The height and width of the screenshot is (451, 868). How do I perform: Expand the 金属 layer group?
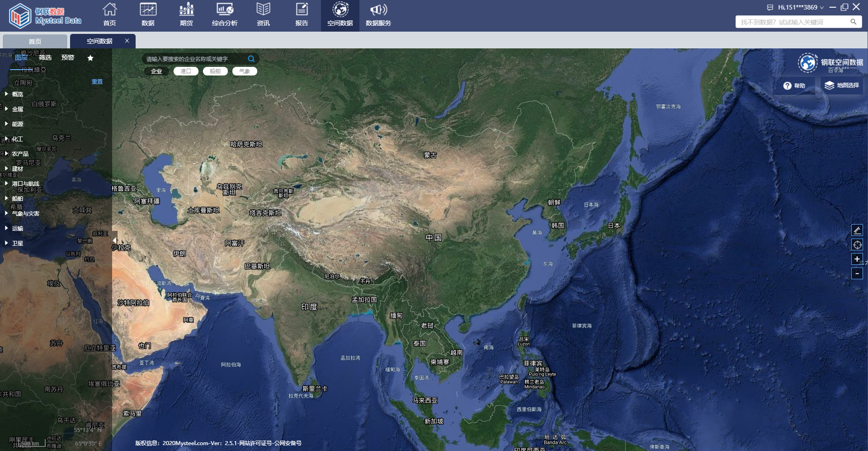pyautogui.click(x=6, y=109)
